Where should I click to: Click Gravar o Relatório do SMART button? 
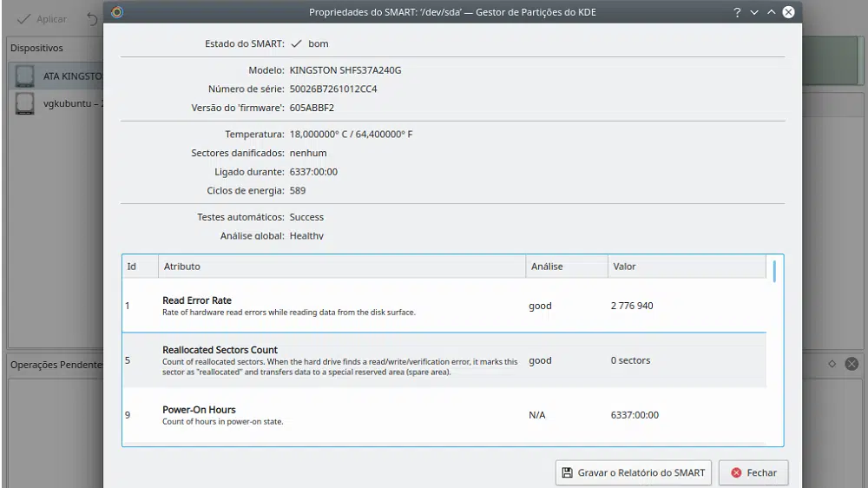point(634,472)
